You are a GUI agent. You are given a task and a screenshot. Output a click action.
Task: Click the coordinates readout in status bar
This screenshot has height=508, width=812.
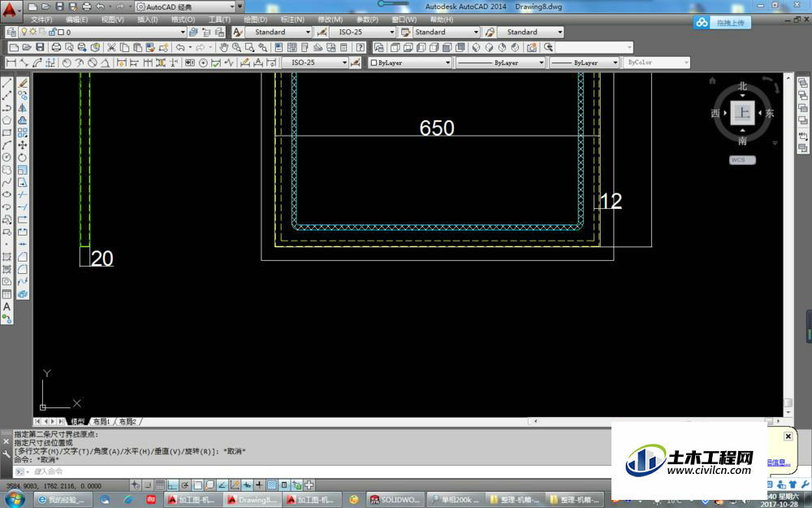click(54, 486)
